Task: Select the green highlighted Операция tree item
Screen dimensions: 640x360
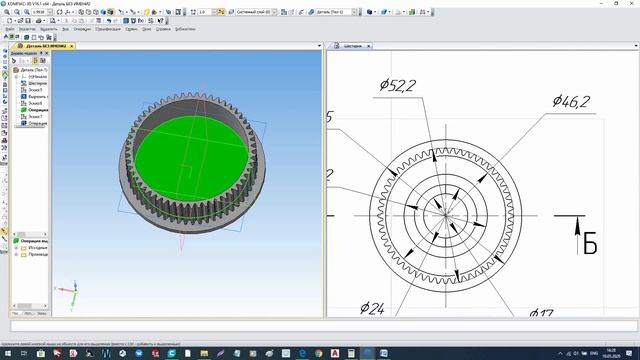Action: click(35, 110)
